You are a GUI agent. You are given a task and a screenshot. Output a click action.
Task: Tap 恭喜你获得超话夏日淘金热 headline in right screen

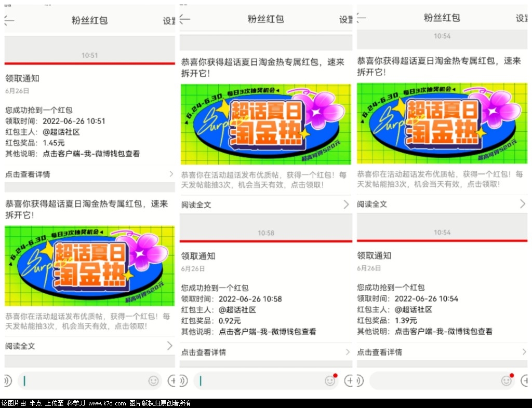tap(439, 66)
